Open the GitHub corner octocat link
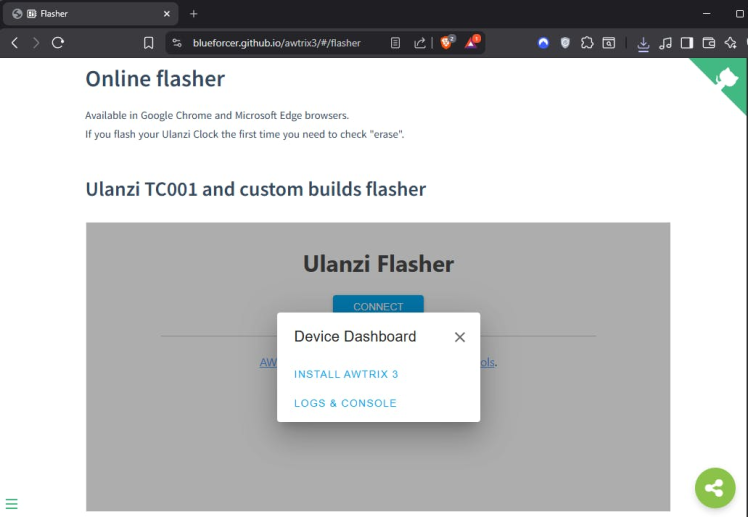 (726, 79)
